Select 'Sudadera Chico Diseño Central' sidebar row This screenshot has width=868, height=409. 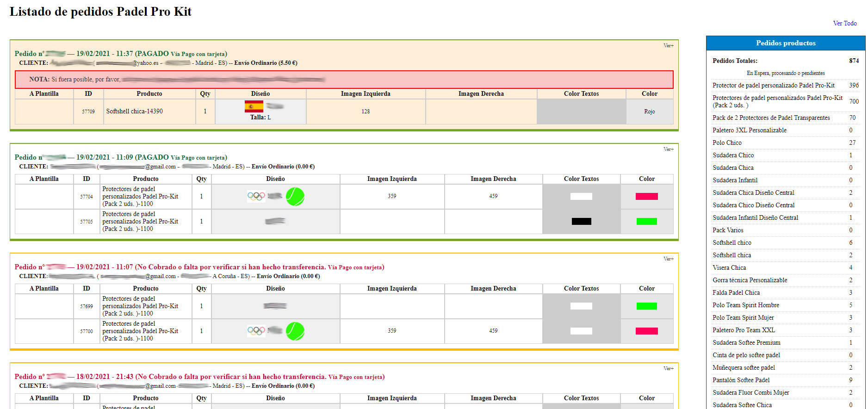[x=786, y=205]
